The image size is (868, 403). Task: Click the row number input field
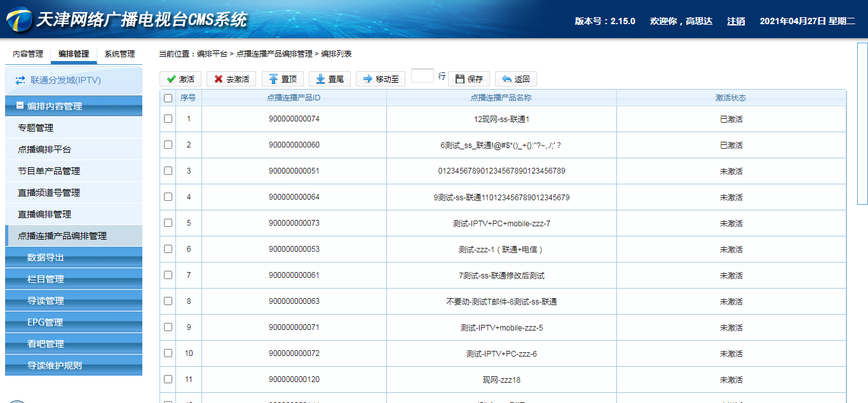coord(423,76)
